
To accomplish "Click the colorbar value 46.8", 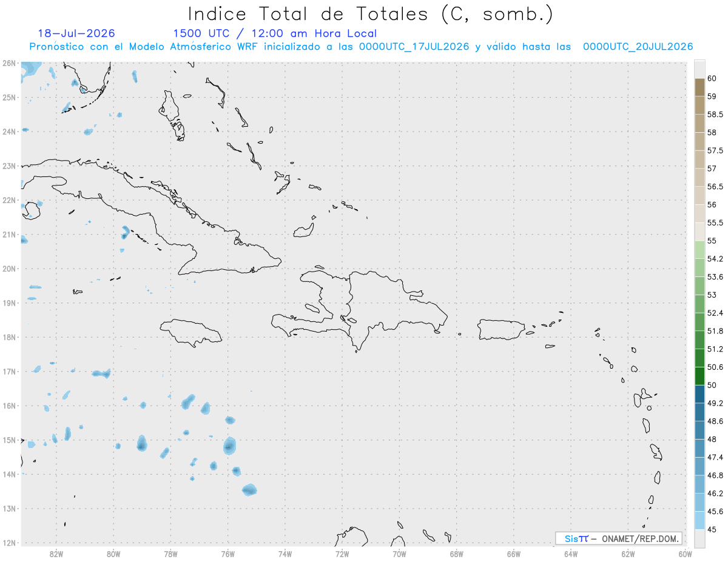I will click(715, 475).
